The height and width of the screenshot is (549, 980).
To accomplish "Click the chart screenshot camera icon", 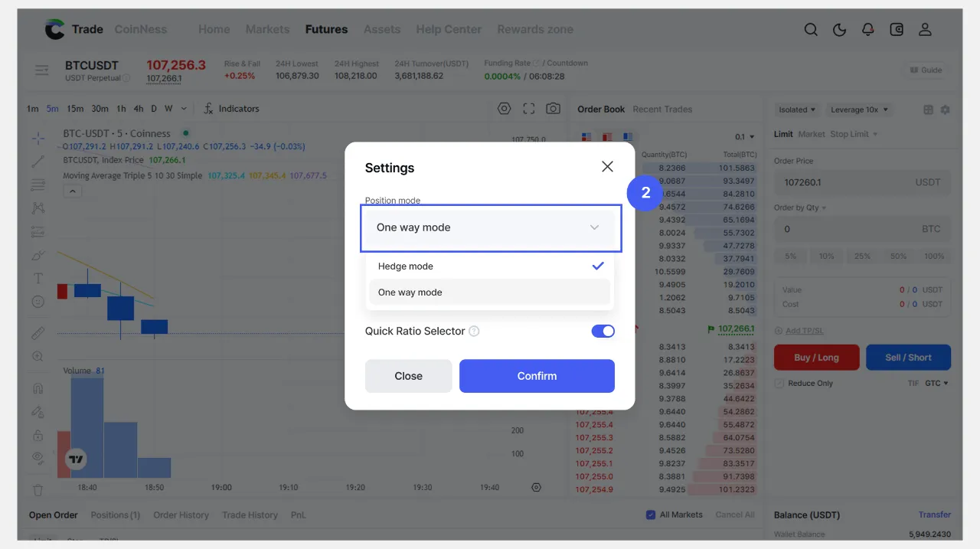I will point(553,109).
